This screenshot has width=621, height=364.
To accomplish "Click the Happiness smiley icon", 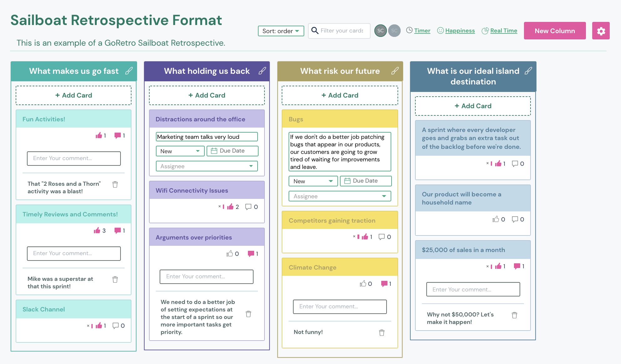I will 441,31.
